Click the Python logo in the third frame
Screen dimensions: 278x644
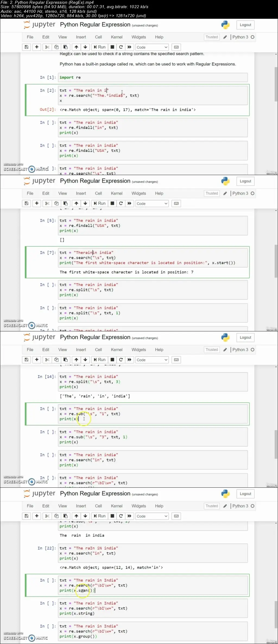tap(225, 337)
